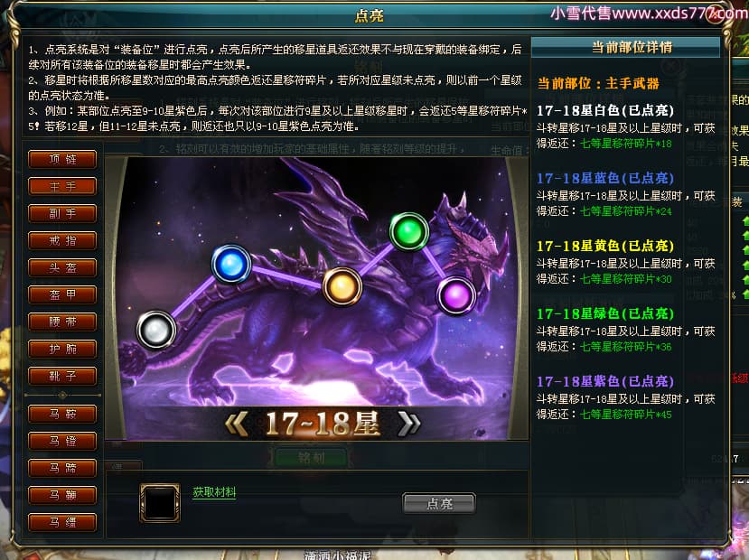Choose the 戒指 ring slot
This screenshot has width=749, height=560.
[62, 240]
